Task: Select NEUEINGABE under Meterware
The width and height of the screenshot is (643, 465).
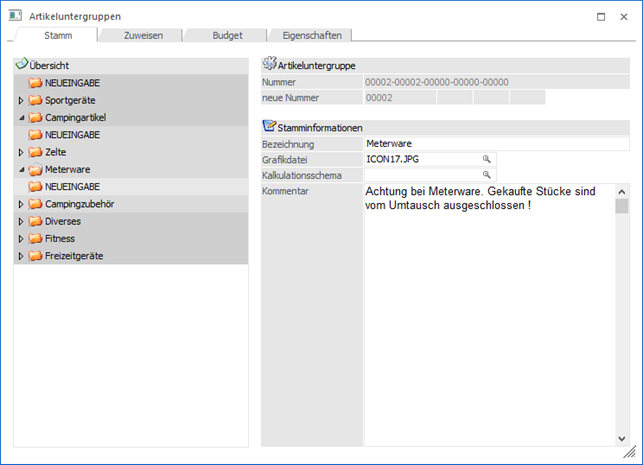Action: point(72,187)
